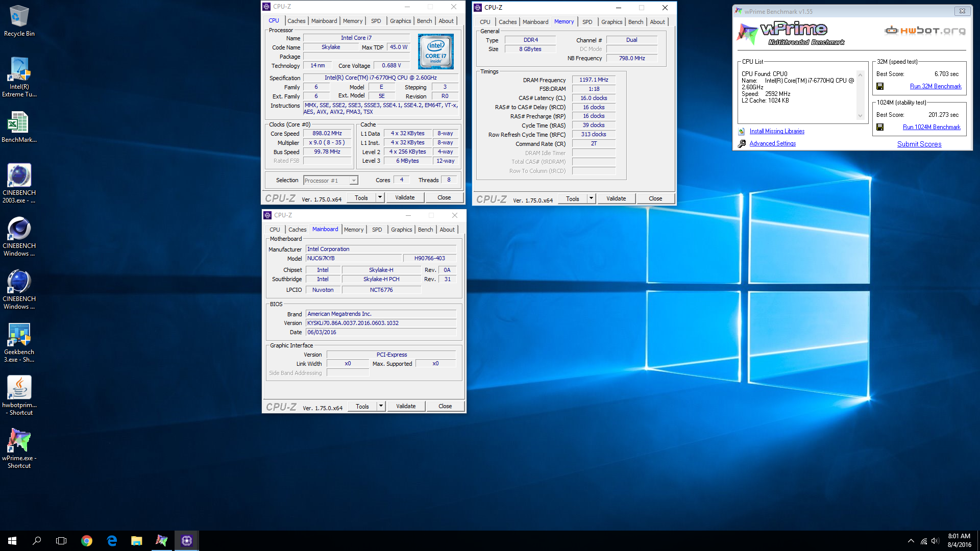Click the wrench icon beside Advanced Settings

click(742, 143)
